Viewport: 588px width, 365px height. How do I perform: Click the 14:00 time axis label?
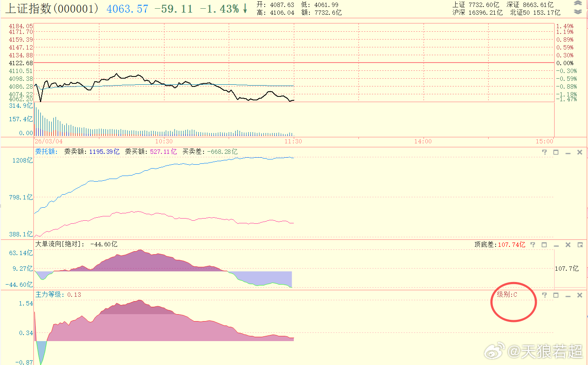(423, 141)
